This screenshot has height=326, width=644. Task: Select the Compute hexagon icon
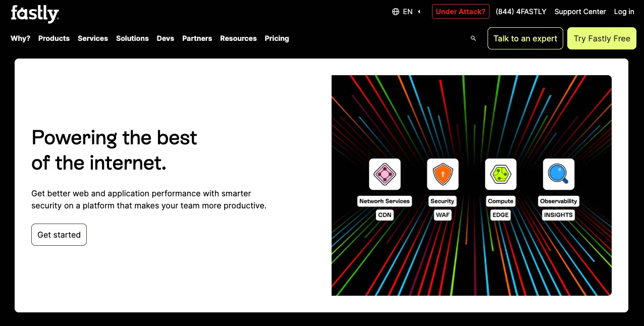pos(501,174)
